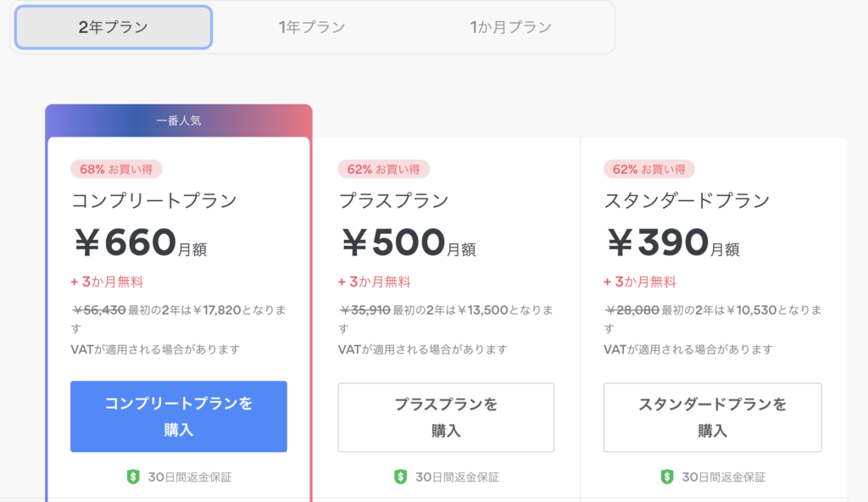The image size is (868, 502).
Task: Switch to the 1か月プラン tab
Action: [511, 27]
